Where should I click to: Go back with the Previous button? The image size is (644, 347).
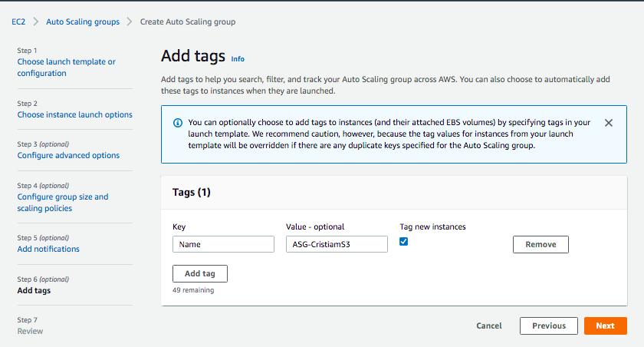tap(548, 326)
